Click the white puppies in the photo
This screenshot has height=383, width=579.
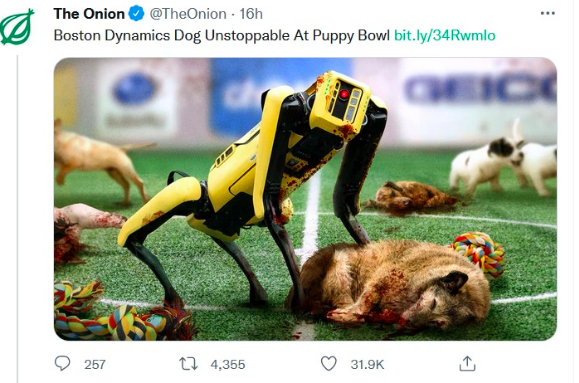[x=503, y=163]
